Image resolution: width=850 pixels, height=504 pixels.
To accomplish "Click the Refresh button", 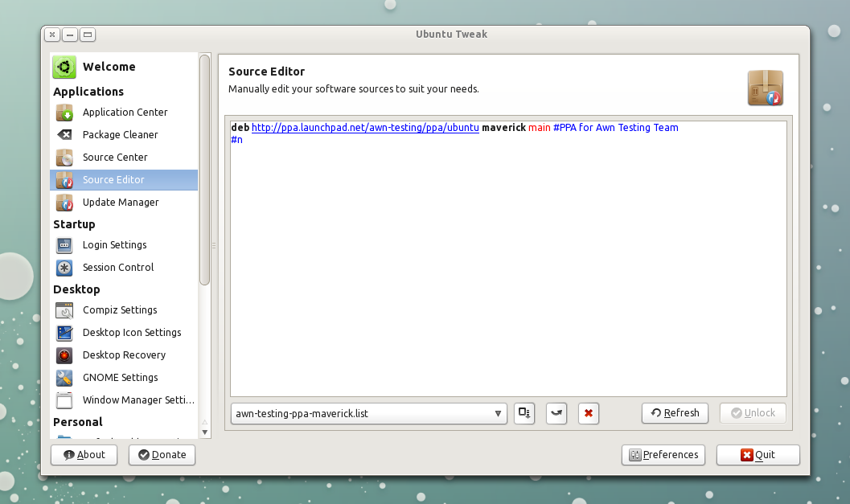I will [x=675, y=413].
